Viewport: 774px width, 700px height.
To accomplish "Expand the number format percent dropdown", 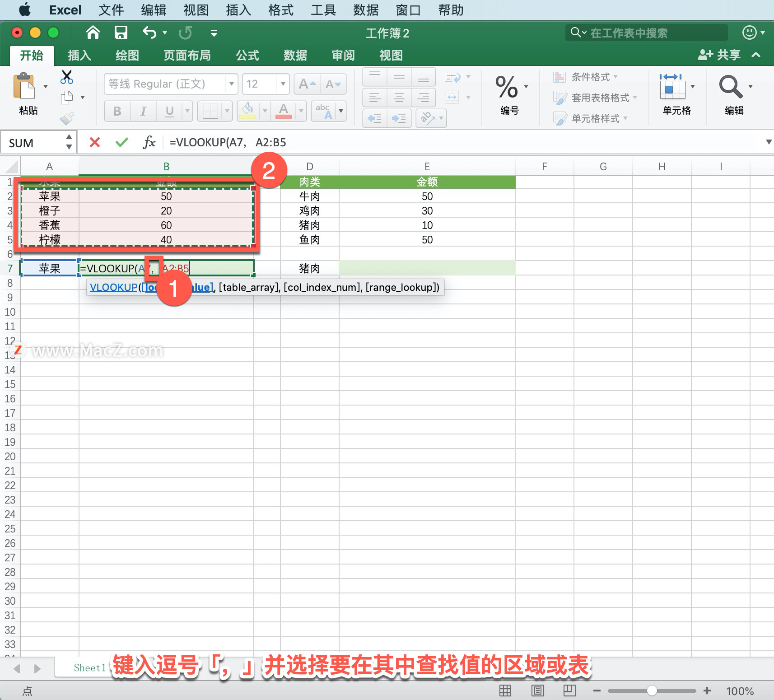I will pos(526,86).
